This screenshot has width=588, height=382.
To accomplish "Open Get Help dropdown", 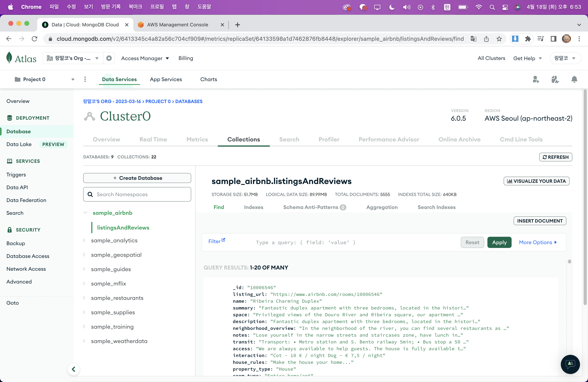I will [x=527, y=58].
